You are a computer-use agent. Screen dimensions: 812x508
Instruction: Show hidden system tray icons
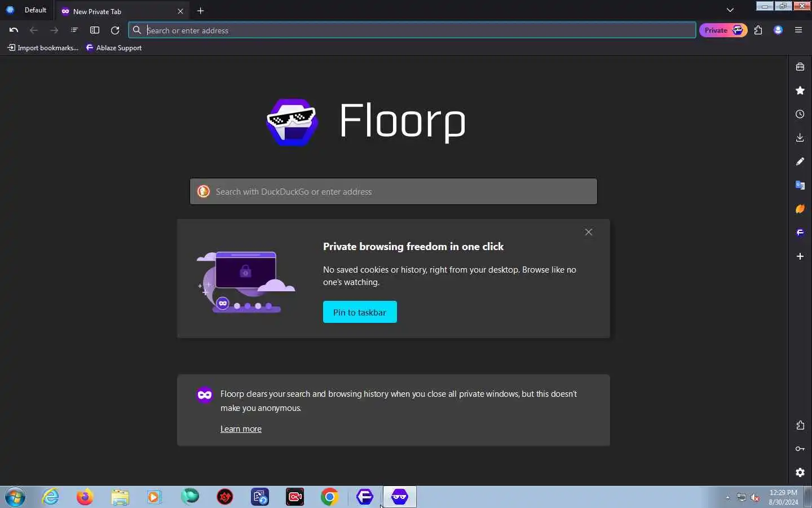pyautogui.click(x=728, y=497)
